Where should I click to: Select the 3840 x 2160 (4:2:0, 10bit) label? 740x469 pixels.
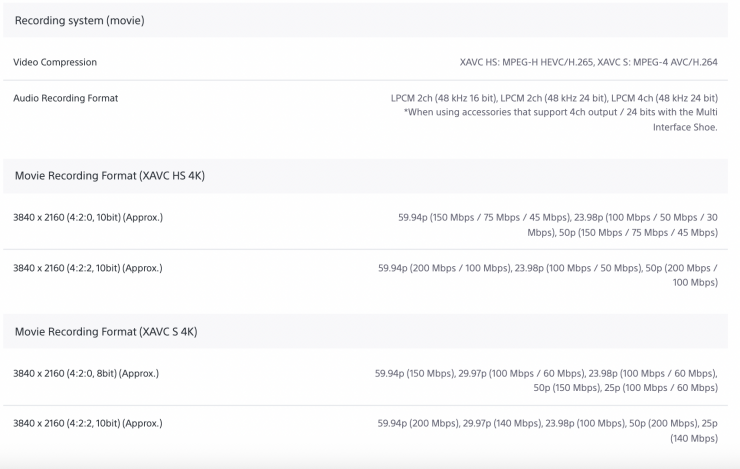pos(88,216)
